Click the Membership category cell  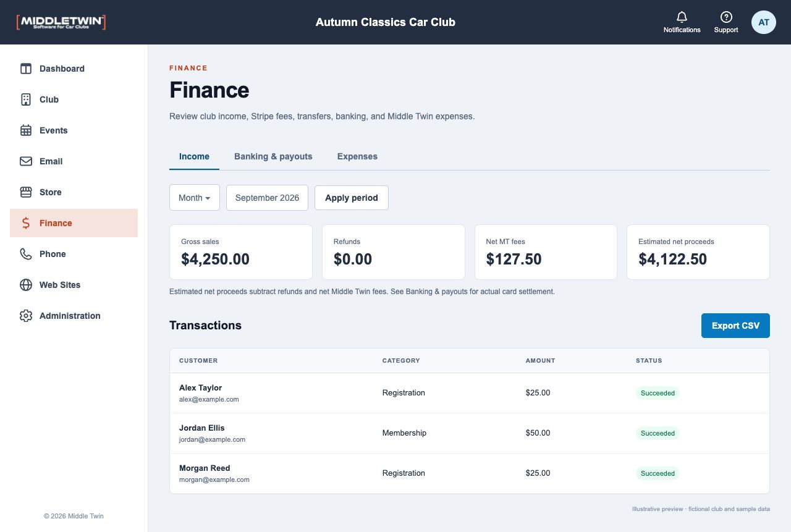coord(404,433)
